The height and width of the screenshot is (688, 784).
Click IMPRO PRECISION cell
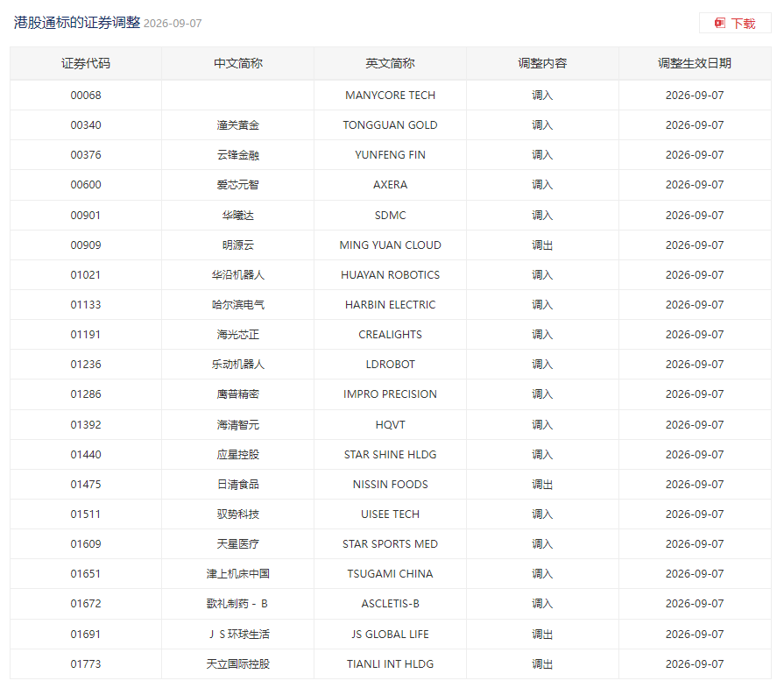pyautogui.click(x=390, y=394)
